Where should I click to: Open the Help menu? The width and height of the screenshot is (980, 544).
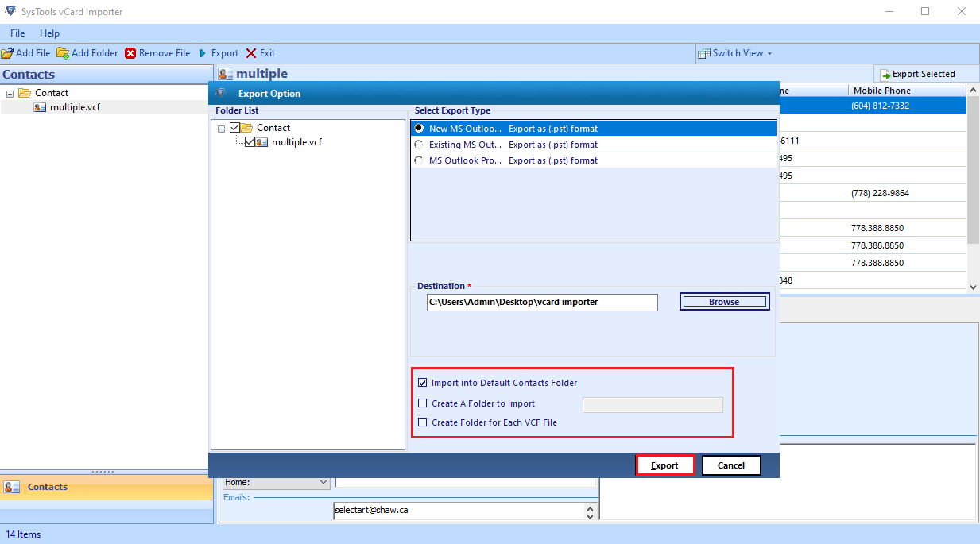[49, 33]
